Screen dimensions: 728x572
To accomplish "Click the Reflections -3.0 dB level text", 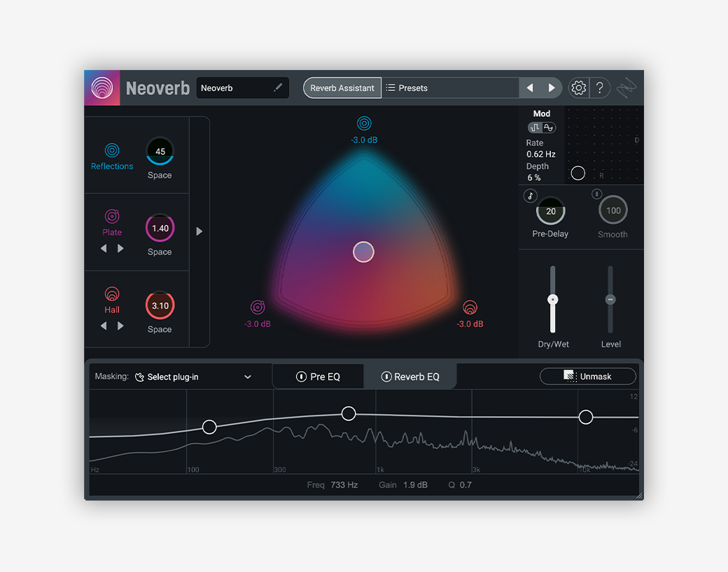I will click(364, 140).
